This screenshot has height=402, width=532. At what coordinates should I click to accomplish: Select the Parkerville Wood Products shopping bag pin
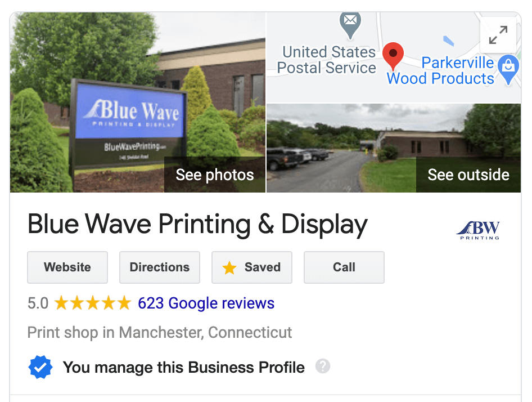508,69
